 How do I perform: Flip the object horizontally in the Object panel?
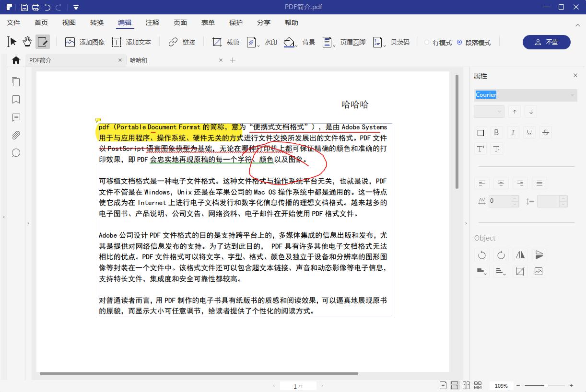[x=520, y=255]
